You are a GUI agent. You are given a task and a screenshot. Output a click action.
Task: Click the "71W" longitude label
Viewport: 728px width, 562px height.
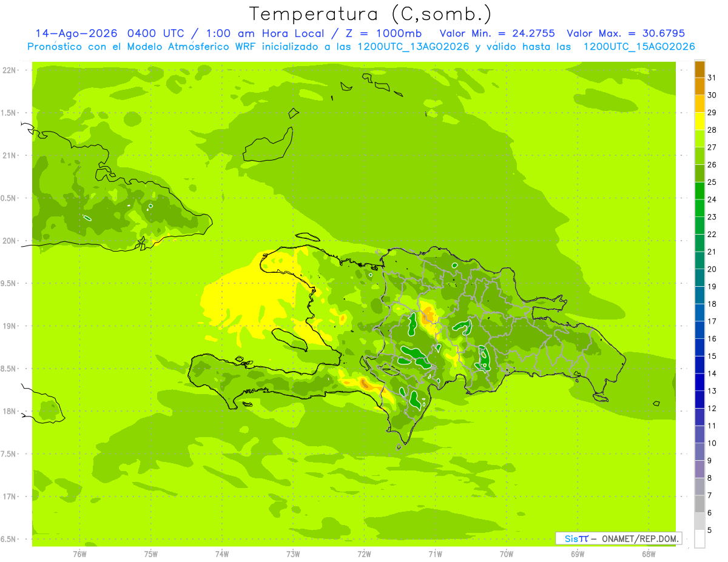(435, 554)
